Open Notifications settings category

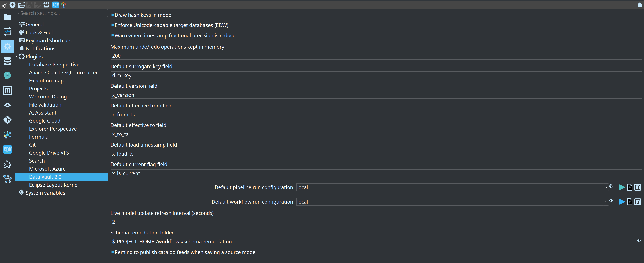click(x=40, y=48)
